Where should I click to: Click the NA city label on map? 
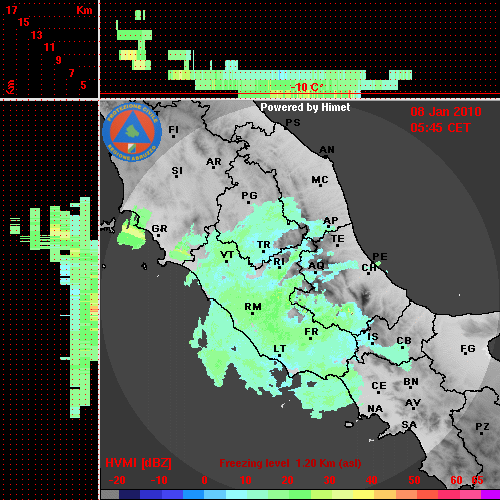pos(375,408)
